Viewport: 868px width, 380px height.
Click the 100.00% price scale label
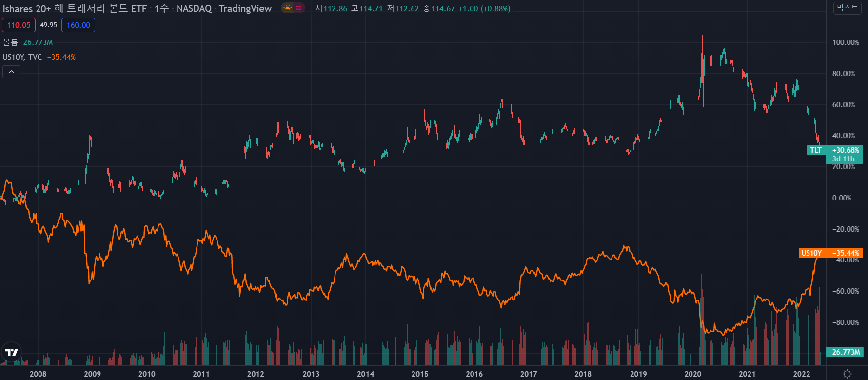846,42
